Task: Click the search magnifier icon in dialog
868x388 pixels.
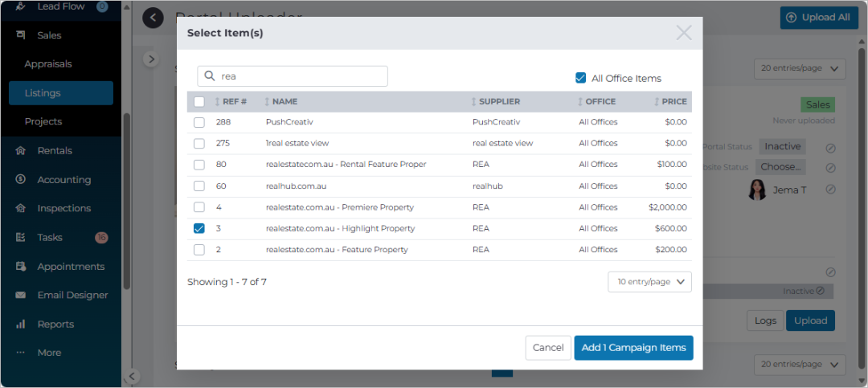Action: [209, 76]
